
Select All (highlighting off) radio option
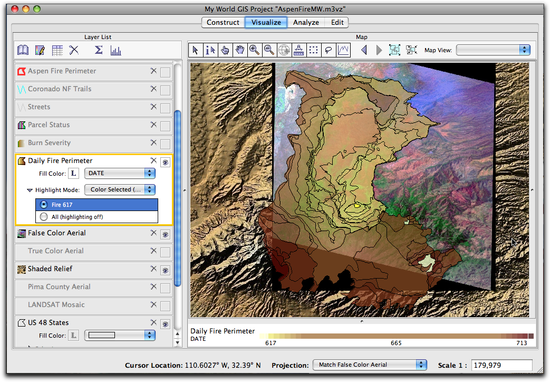coord(44,217)
